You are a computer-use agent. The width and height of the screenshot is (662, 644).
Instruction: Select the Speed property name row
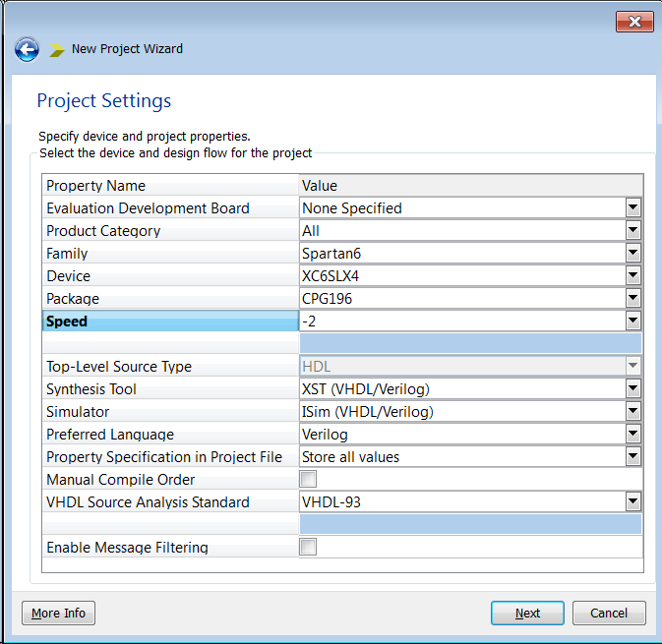click(x=170, y=322)
